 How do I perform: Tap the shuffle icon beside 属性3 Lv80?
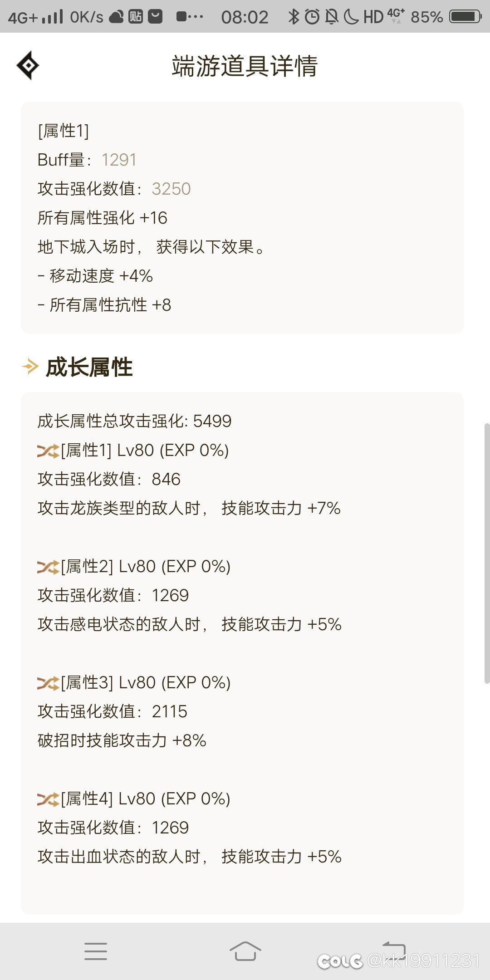48,683
